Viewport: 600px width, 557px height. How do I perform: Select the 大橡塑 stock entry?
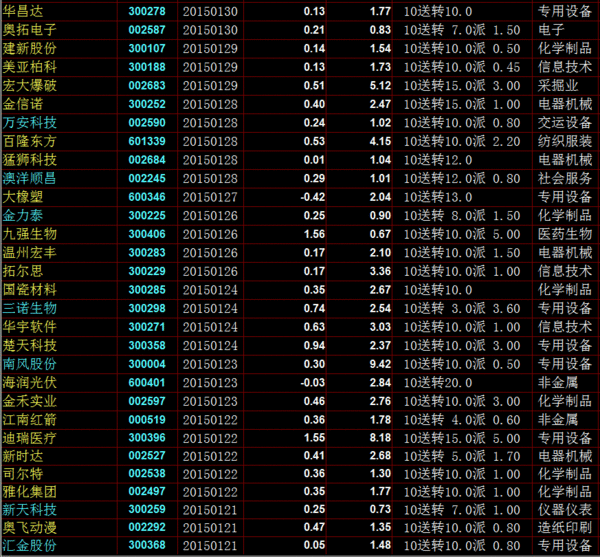23,196
